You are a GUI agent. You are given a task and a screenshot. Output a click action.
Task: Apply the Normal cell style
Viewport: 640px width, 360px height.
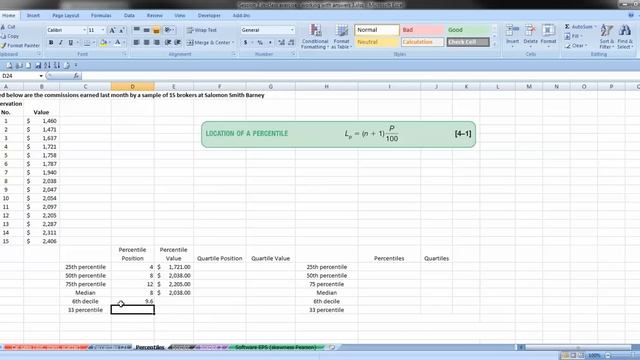[377, 30]
